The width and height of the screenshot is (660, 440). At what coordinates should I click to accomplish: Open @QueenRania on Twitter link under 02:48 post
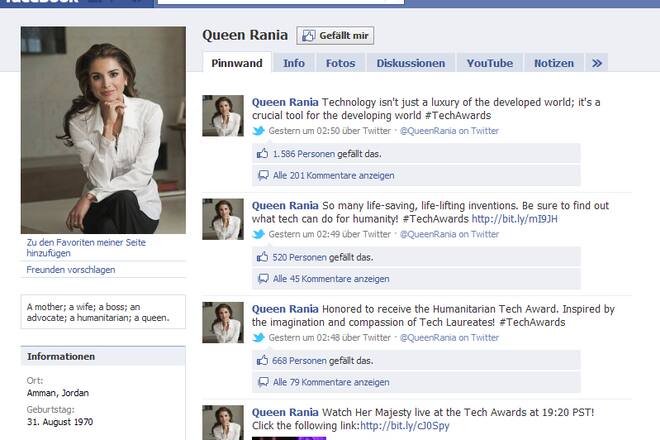(449, 338)
